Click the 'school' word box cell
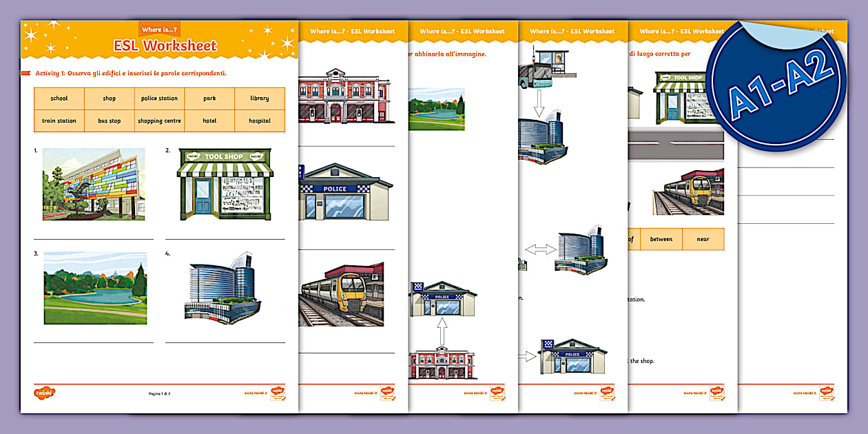 click(x=59, y=99)
